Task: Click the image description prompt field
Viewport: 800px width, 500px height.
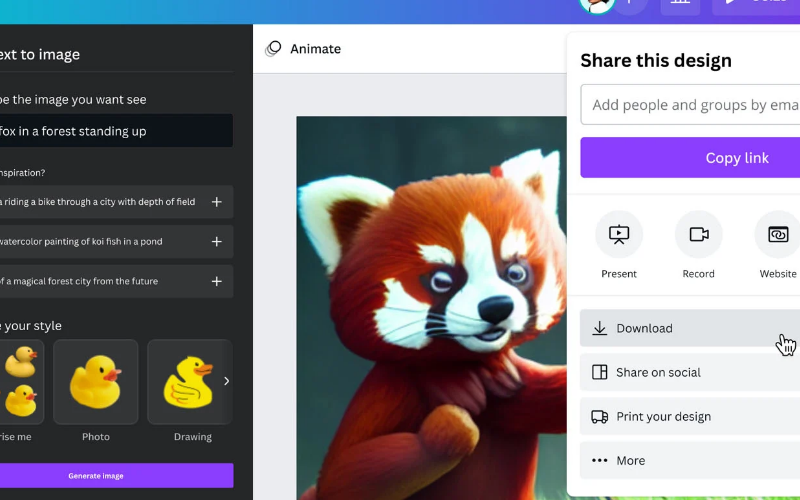Action: click(116, 131)
